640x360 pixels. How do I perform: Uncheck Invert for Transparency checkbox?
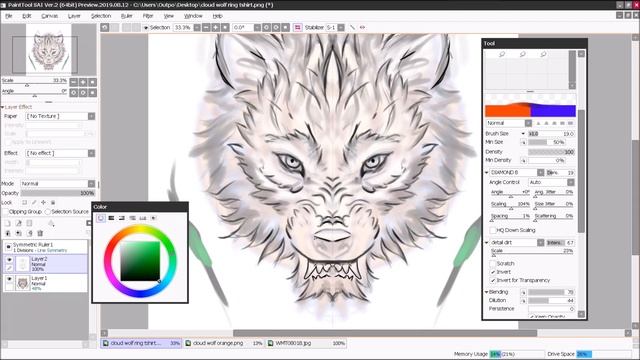[493, 280]
